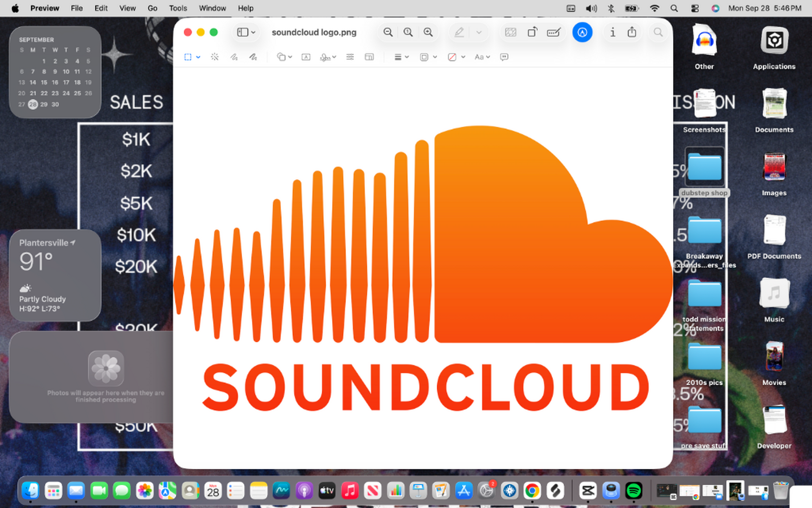
Task: Toggle the Markup toolbar button
Action: point(582,32)
